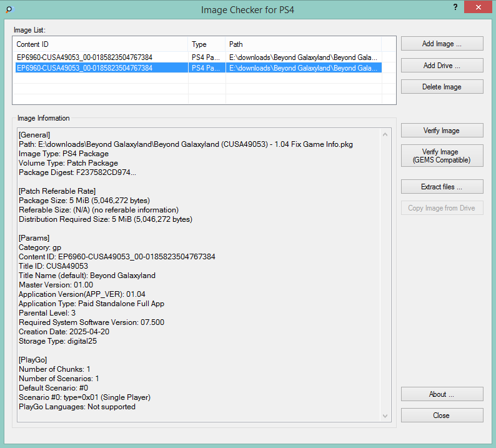Open Extract files dialog
Image resolution: width=496 pixels, height=448 pixels.
442,187
